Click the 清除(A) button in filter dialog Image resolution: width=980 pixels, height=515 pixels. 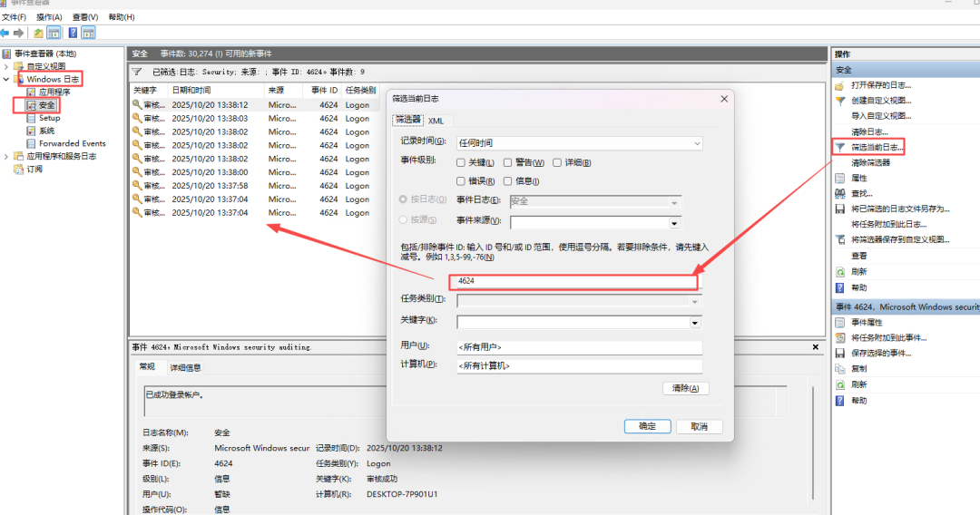tap(686, 388)
